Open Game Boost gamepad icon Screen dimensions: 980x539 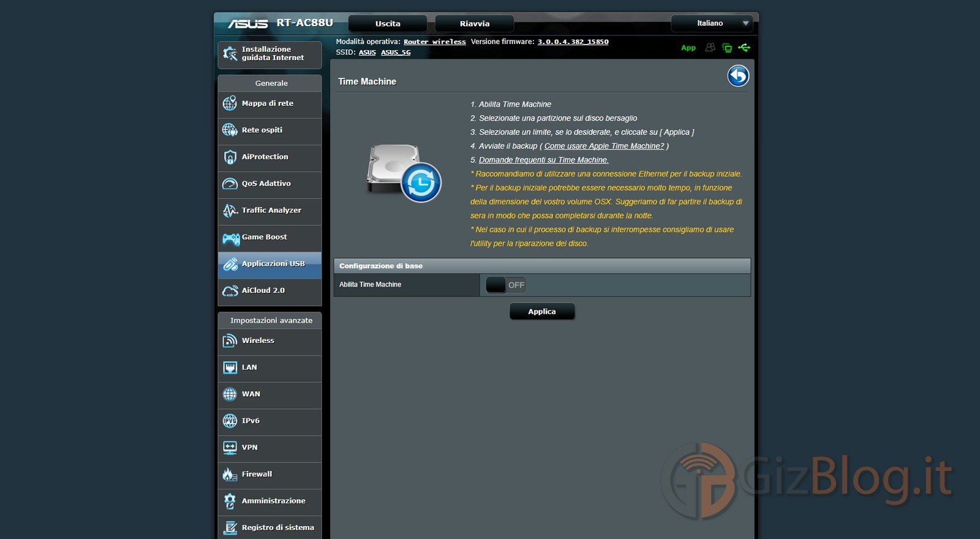[x=231, y=238]
